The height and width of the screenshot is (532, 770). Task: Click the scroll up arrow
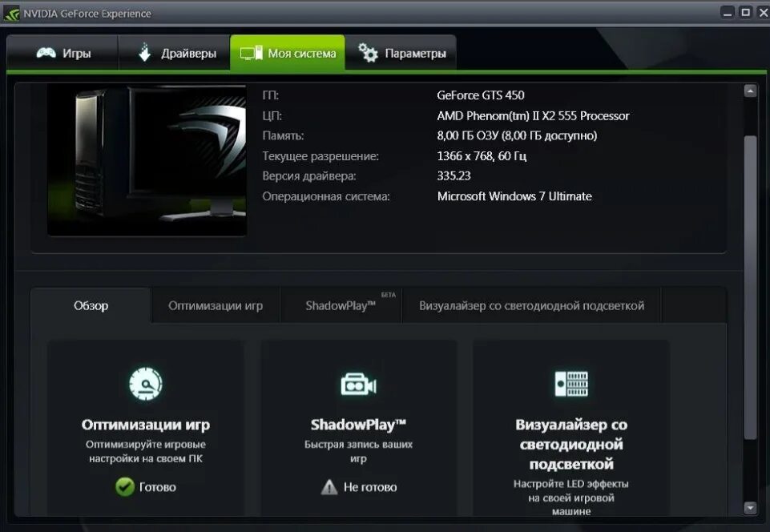coord(750,91)
